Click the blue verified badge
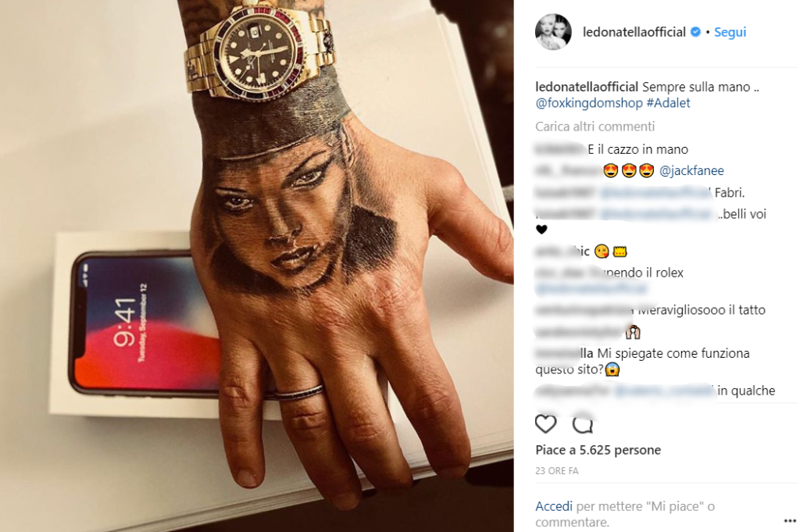 (695, 31)
